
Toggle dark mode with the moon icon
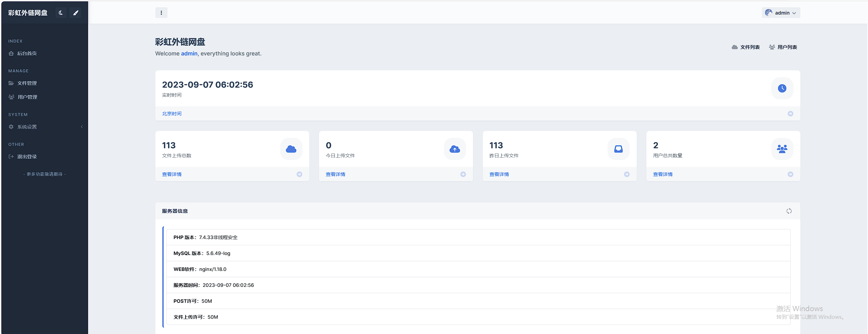tap(61, 12)
